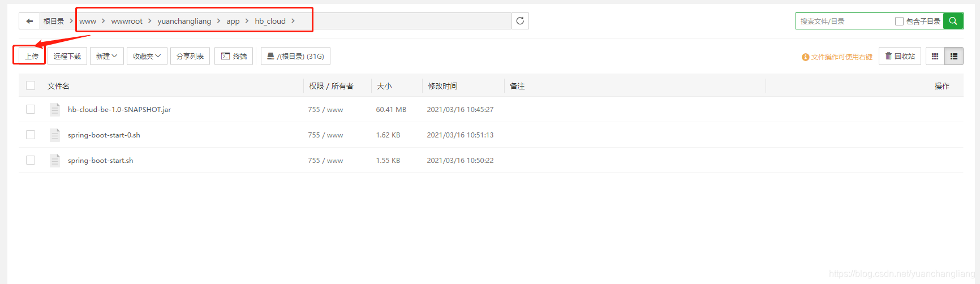Screen dimensions: 980x284
Task: Click timestamp 2021/03/16 10:45:27
Action: [x=460, y=109]
